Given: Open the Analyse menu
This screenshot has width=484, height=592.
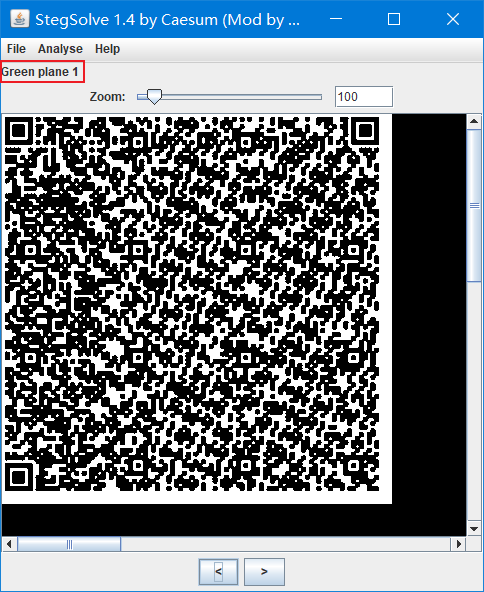Looking at the screenshot, I should pos(60,49).
